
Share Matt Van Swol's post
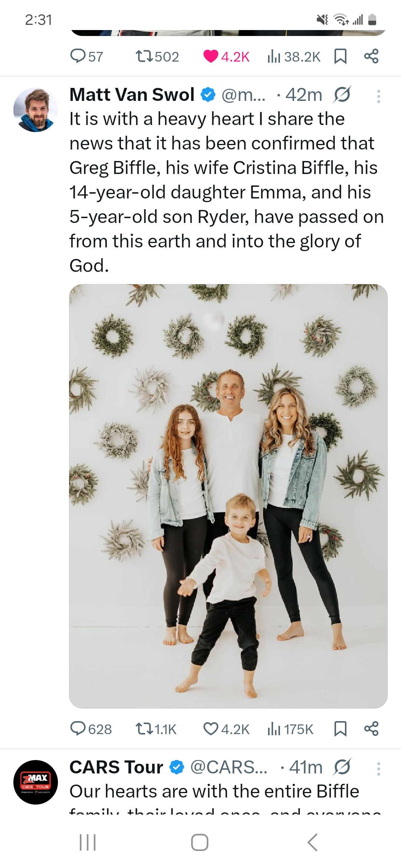(371, 729)
